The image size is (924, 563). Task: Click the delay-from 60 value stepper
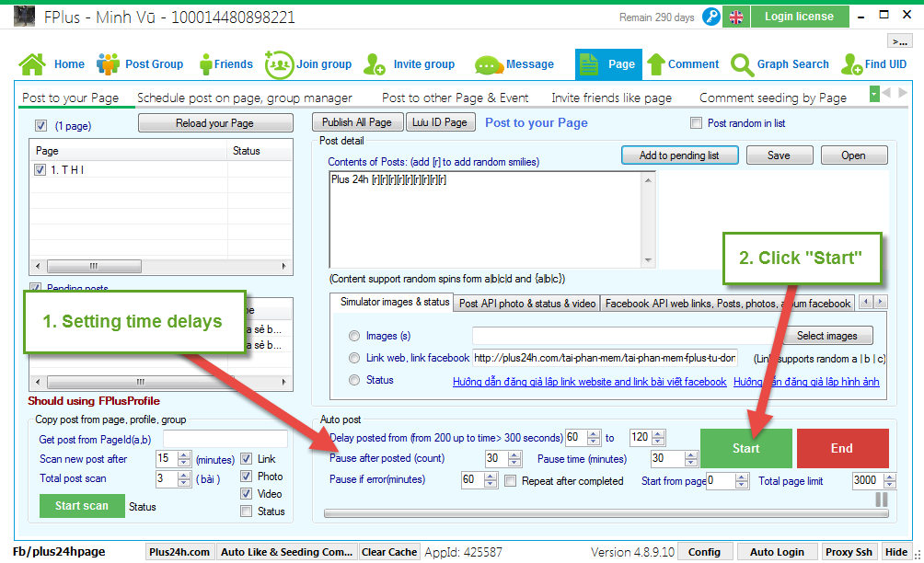point(594,438)
